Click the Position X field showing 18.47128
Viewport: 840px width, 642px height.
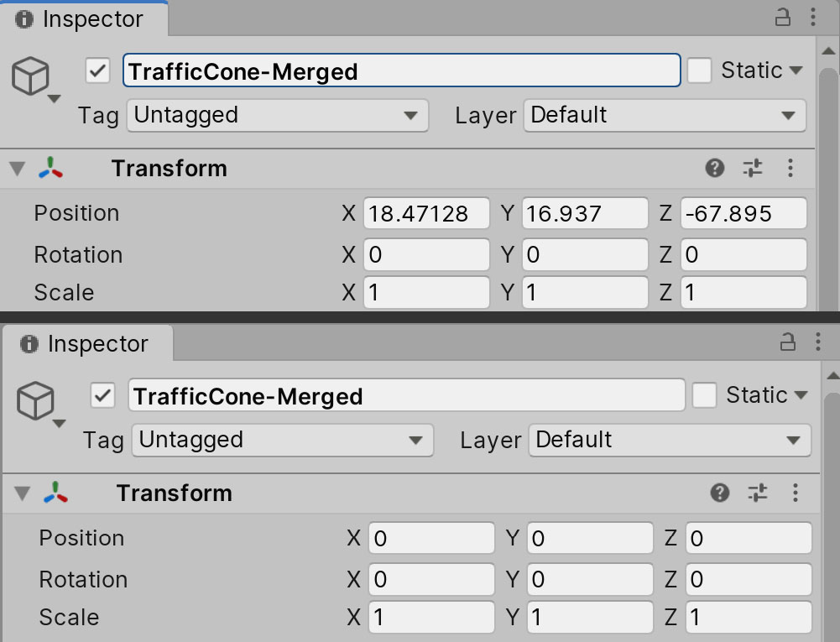pos(426,213)
